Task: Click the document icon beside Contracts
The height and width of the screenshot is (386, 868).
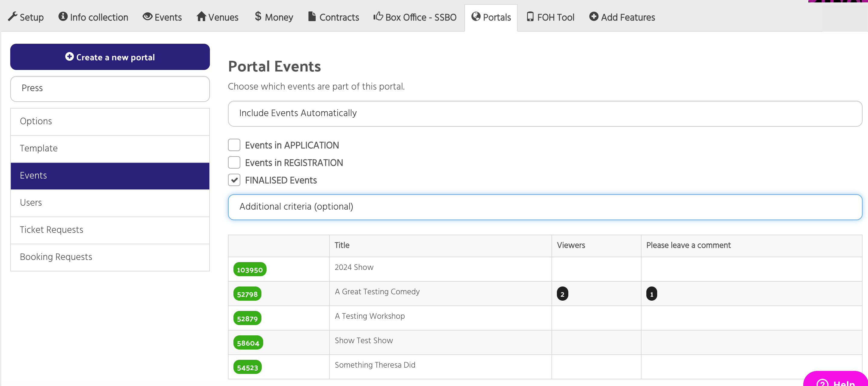Action: 312,16
